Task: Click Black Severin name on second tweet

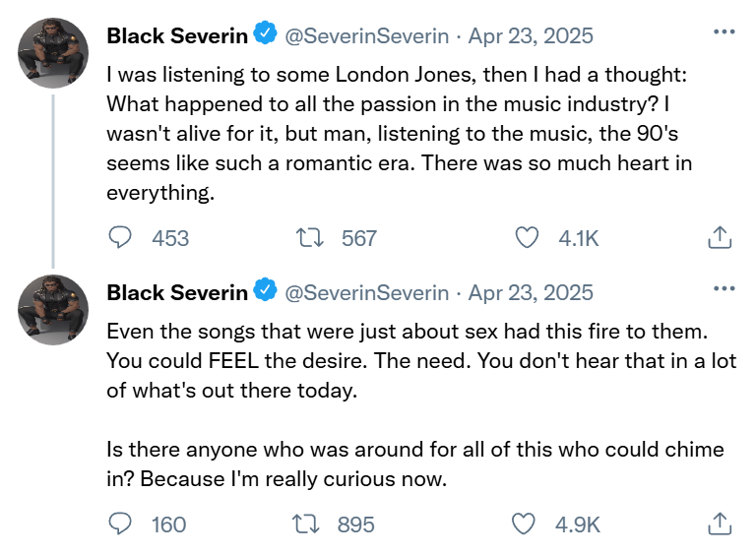Action: coord(177,292)
